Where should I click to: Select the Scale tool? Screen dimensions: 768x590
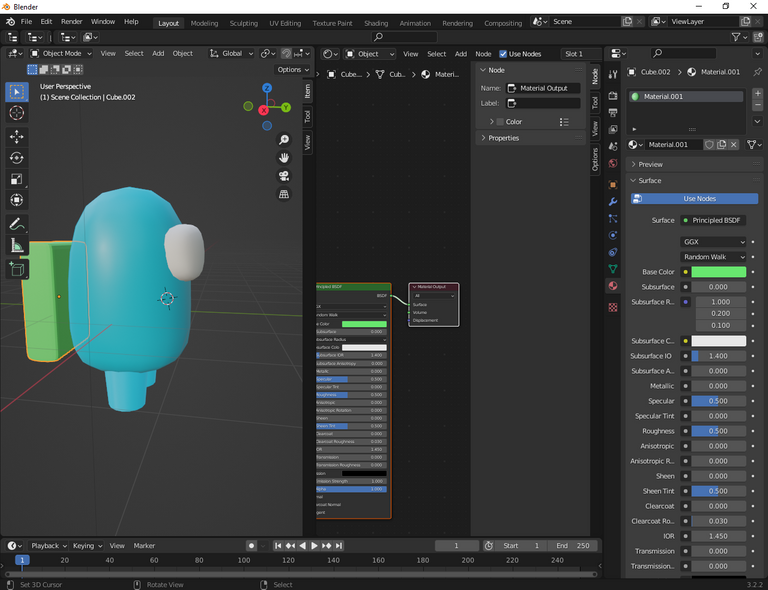tap(17, 179)
